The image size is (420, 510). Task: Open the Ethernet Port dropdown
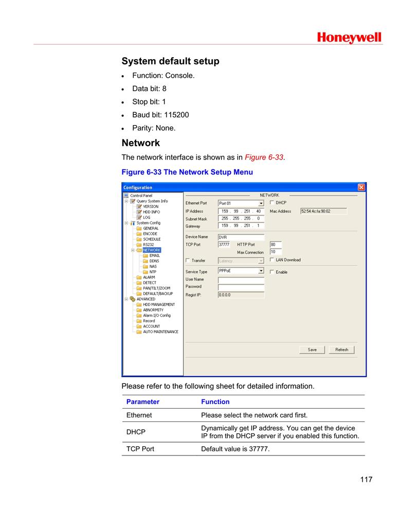point(261,203)
